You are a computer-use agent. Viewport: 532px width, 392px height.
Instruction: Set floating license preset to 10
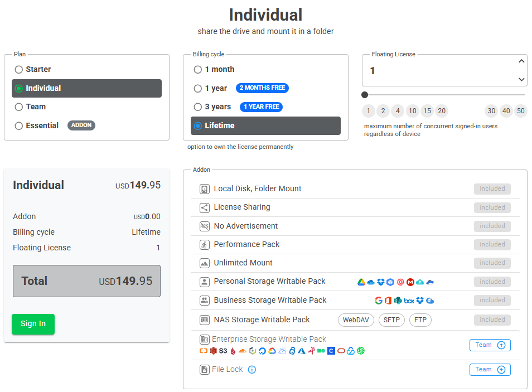[412, 111]
